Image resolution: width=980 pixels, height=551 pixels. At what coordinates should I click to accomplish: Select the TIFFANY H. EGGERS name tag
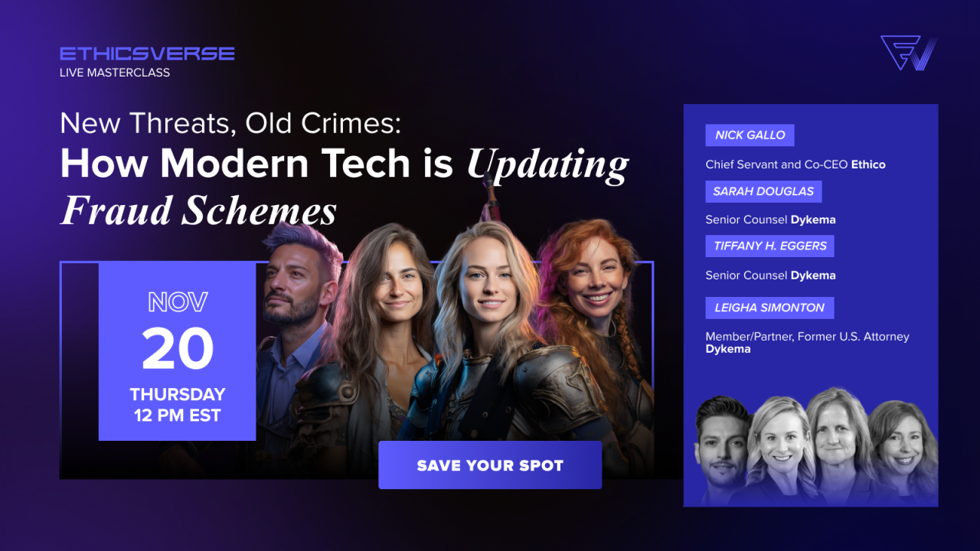[769, 246]
